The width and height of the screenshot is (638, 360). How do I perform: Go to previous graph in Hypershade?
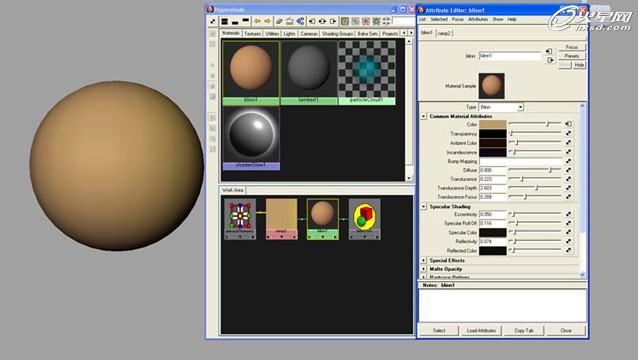(x=258, y=21)
